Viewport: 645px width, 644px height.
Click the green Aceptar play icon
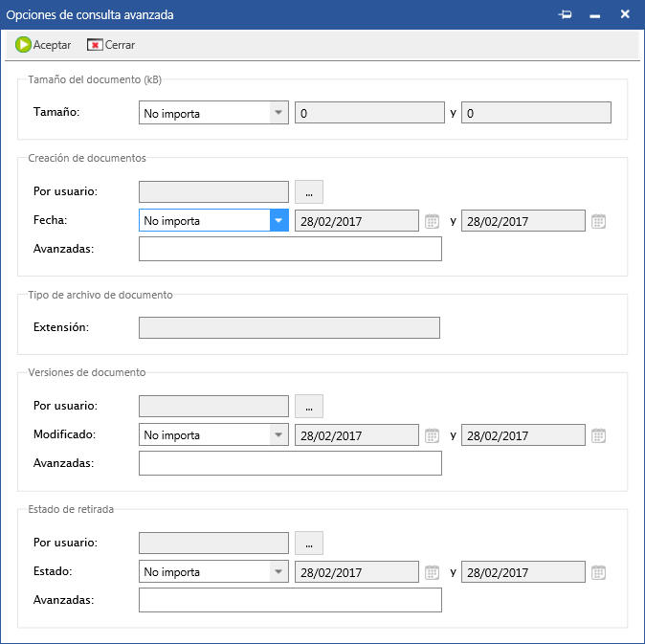(x=23, y=45)
